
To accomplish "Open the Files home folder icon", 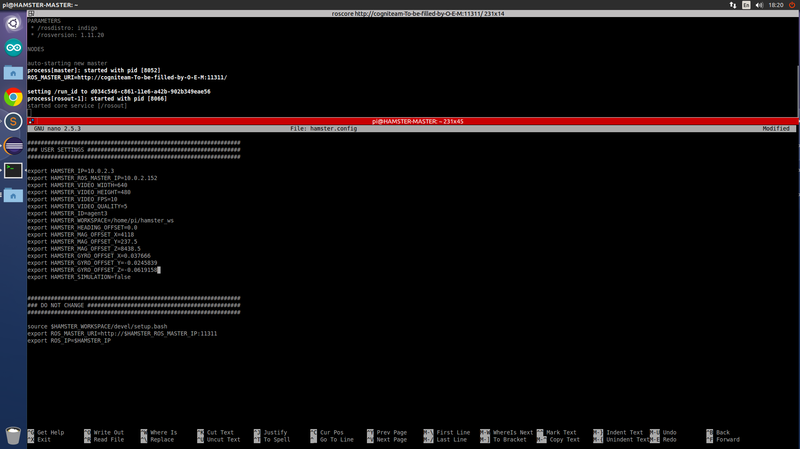I will (13, 72).
